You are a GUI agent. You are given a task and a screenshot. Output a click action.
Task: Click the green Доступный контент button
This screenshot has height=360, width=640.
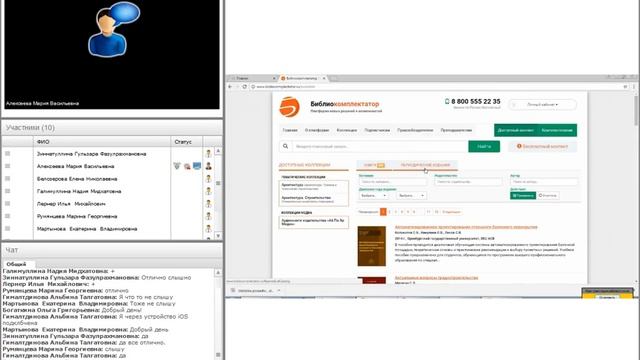[x=516, y=130]
